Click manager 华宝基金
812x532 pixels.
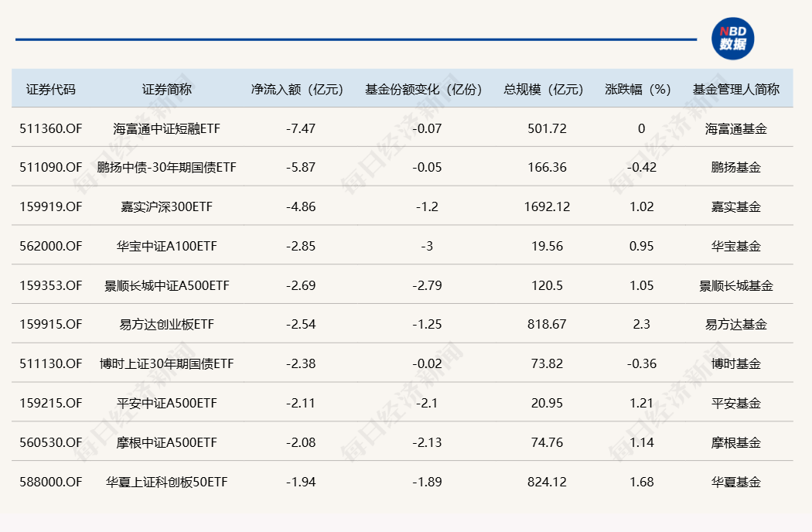click(736, 246)
